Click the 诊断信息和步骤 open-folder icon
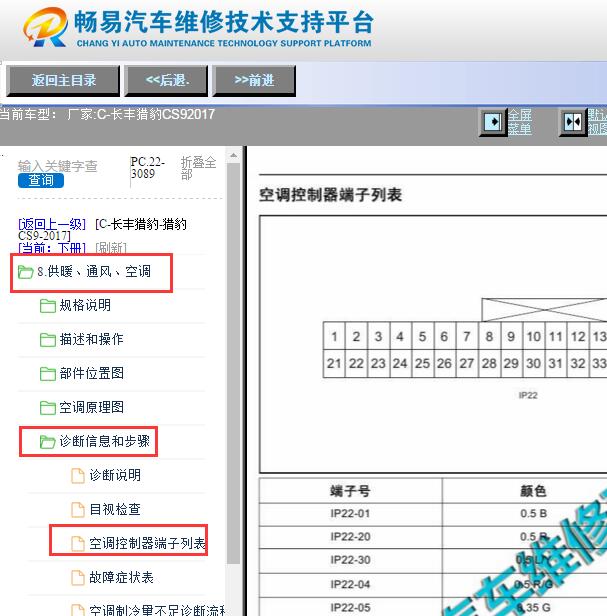Viewport: 607px width, 616px height. pyautogui.click(x=48, y=442)
